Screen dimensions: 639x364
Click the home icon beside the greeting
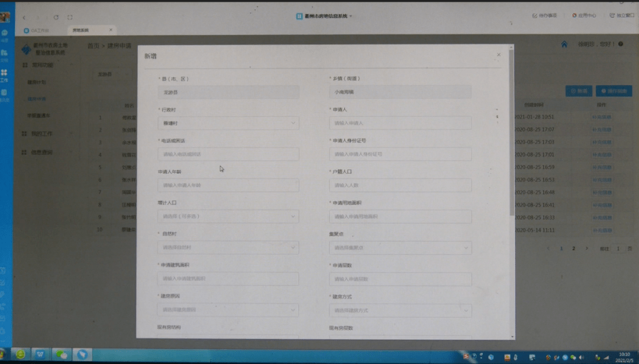(x=564, y=44)
